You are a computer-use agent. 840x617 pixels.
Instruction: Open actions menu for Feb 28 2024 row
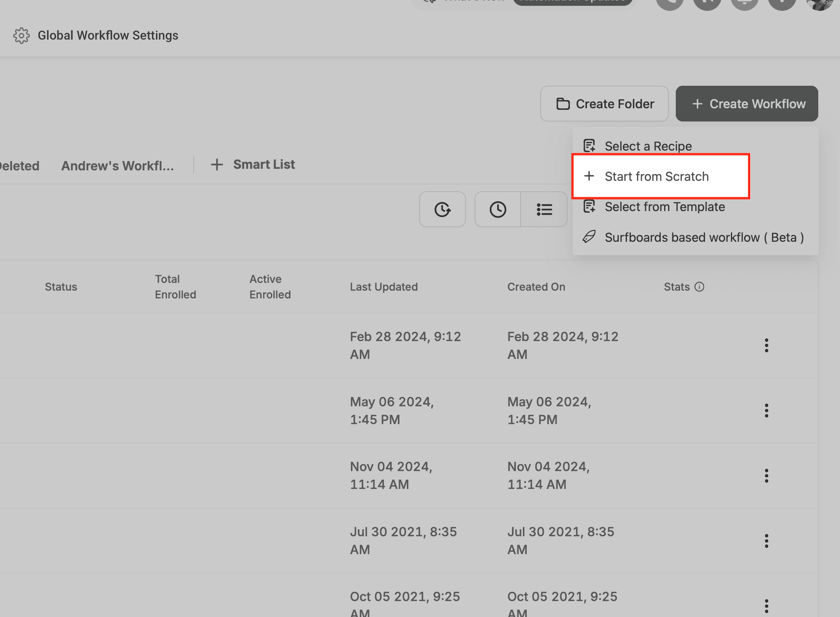click(x=766, y=345)
